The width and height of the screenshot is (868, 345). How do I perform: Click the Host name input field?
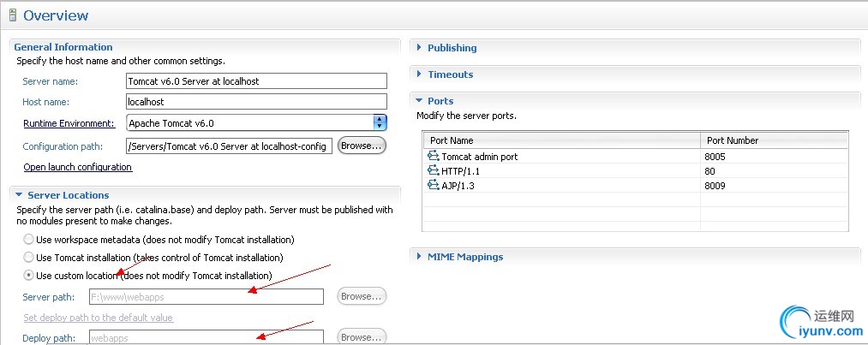coord(256,102)
